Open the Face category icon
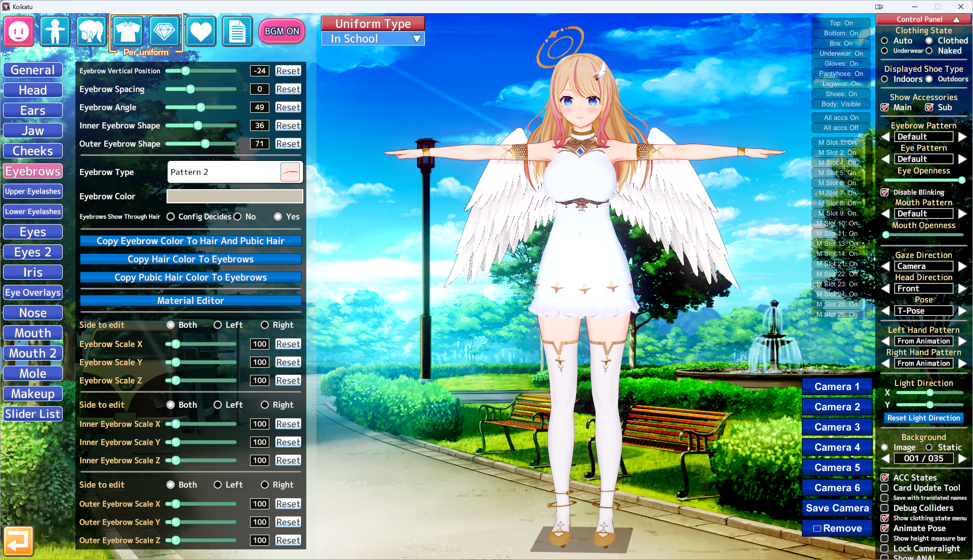 19,31
